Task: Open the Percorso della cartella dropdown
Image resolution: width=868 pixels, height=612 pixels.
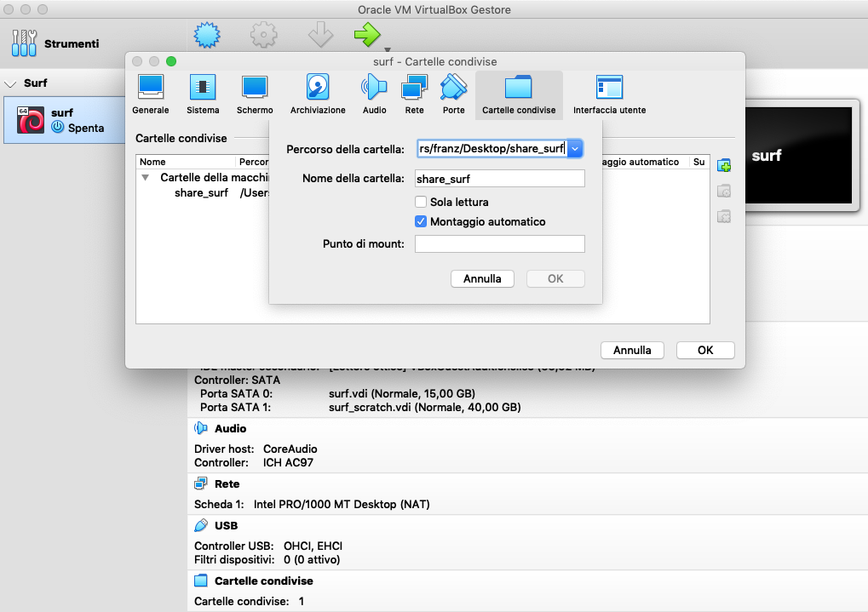Action: (x=575, y=148)
